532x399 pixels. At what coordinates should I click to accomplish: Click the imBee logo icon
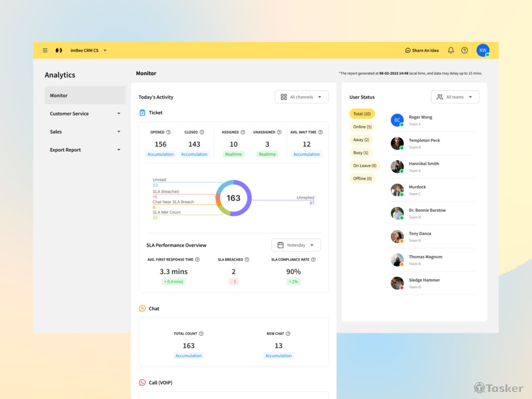click(x=59, y=51)
